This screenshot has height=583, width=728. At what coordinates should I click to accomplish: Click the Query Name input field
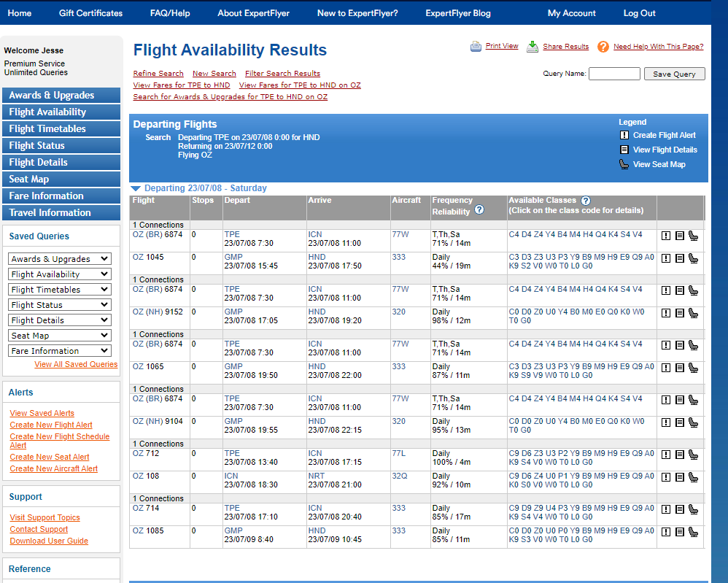[x=614, y=74]
